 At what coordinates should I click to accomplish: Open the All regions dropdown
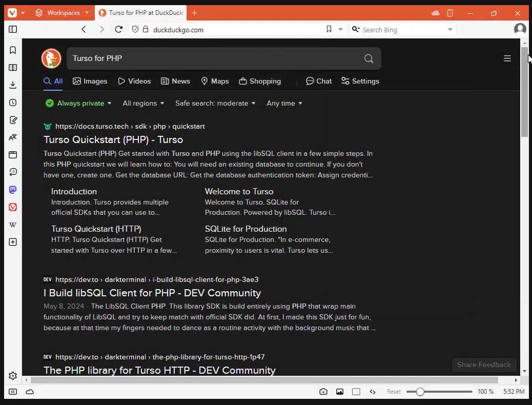point(143,103)
